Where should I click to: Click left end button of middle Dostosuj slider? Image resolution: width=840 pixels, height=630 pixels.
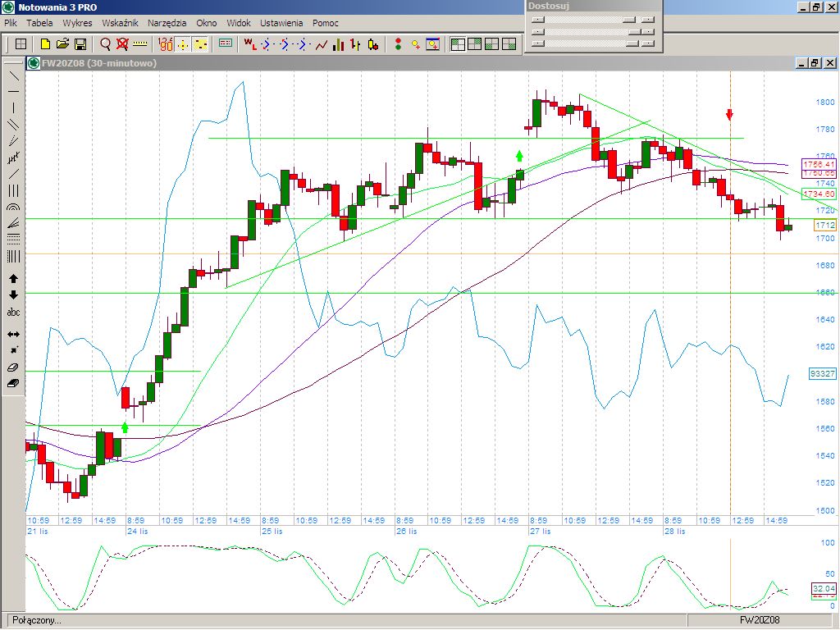pos(538,31)
